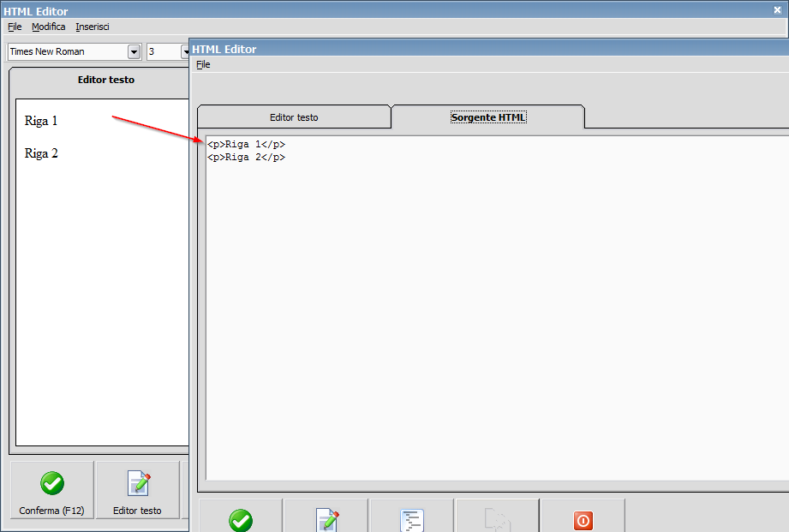Click the Riga 1 text in the back editor
The width and height of the screenshot is (789, 532).
[41, 121]
